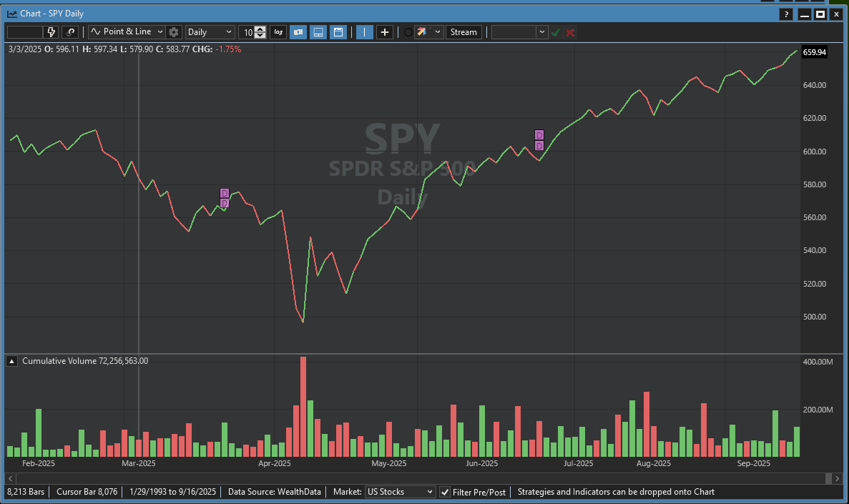Image resolution: width=849 pixels, height=504 pixels.
Task: Select the crosshair plus cursor button
Action: 384,32
